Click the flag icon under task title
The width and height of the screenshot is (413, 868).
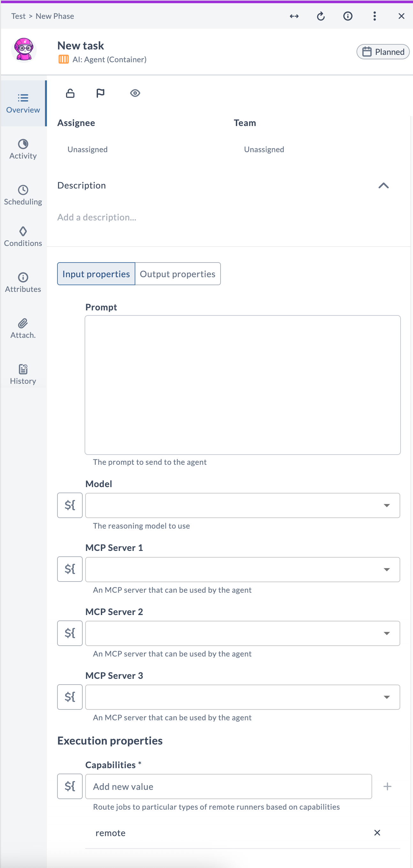[x=101, y=93]
